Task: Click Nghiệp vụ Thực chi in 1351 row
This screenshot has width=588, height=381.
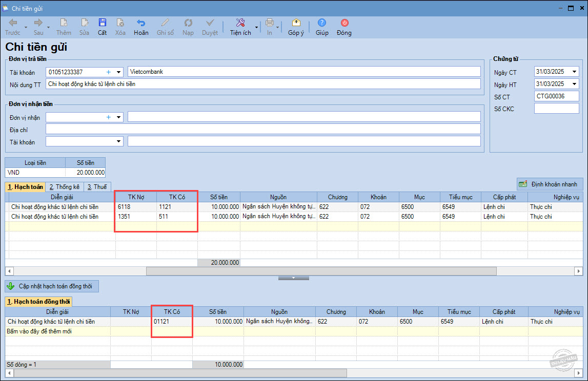Action: tap(555, 217)
